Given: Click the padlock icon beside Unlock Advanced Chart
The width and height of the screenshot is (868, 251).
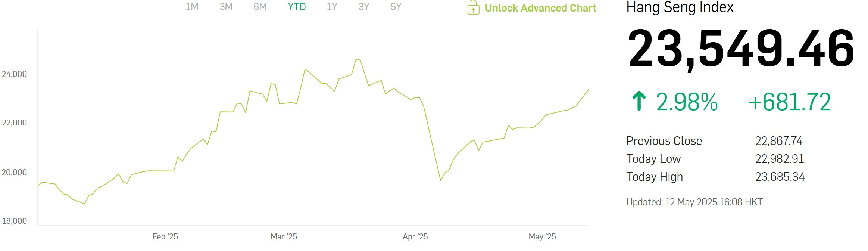Looking at the screenshot, I should [473, 7].
